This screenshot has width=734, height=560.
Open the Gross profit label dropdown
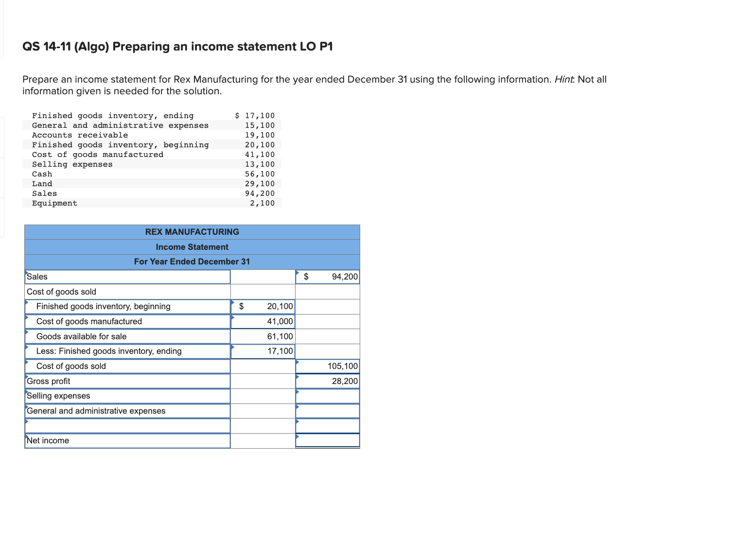click(126, 381)
